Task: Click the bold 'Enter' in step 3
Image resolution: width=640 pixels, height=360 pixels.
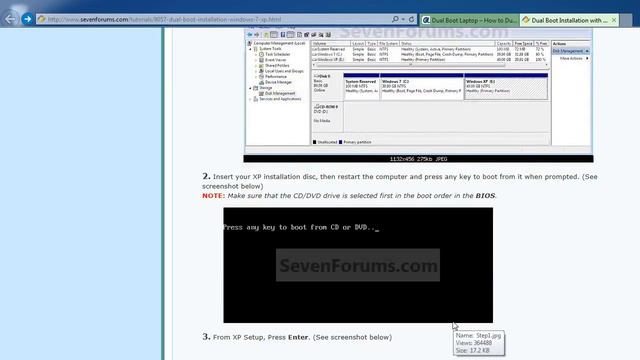Action: click(298, 337)
